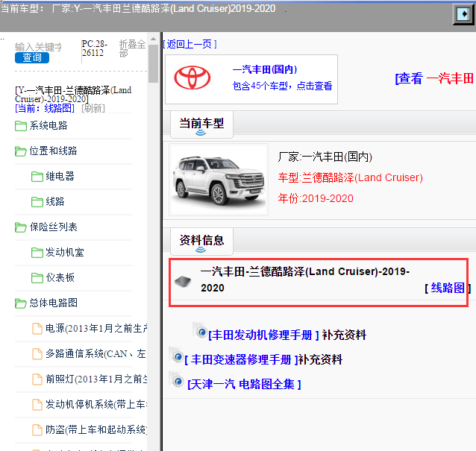Open 电源(2013年1月之前生产) diagram entry

coord(96,329)
